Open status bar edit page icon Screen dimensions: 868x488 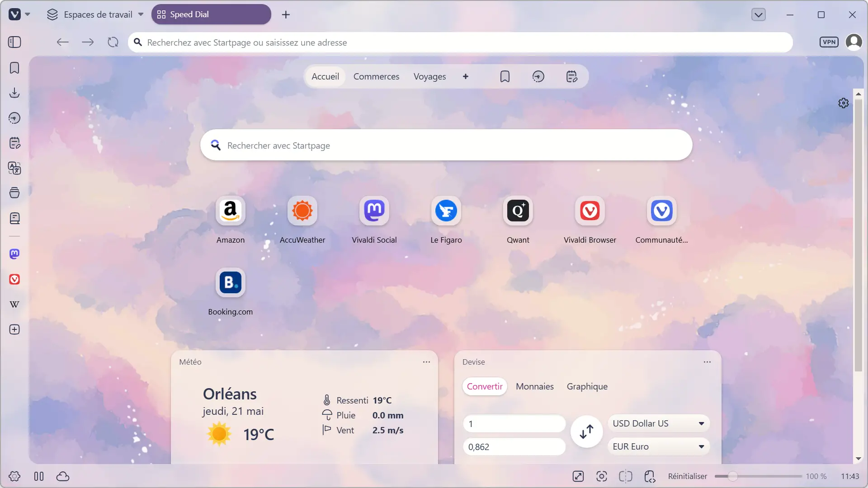(578, 476)
